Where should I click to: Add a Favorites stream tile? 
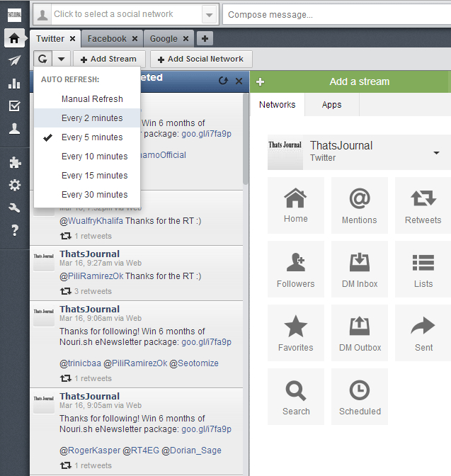tap(296, 333)
